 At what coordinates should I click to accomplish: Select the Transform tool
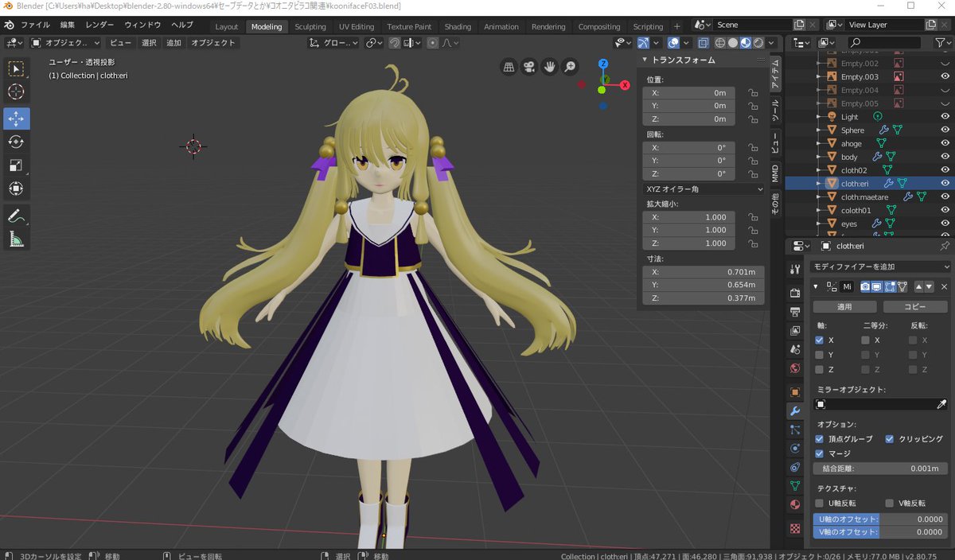pyautogui.click(x=16, y=189)
